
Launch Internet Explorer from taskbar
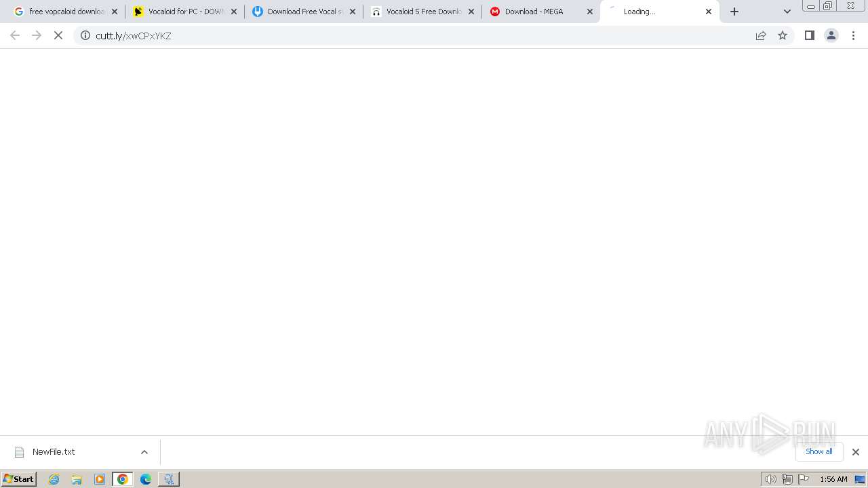pos(54,479)
